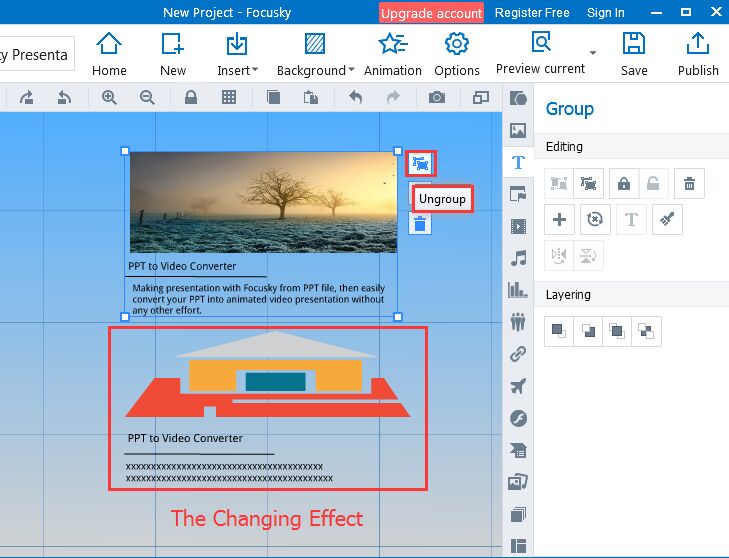Click the lock icon in the canvas toolbar
729x558 pixels.
[191, 97]
